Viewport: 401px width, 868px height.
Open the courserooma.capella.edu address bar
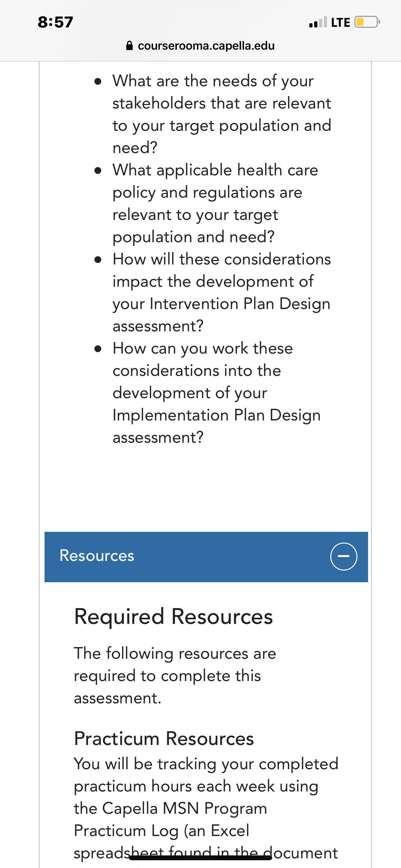point(200,46)
